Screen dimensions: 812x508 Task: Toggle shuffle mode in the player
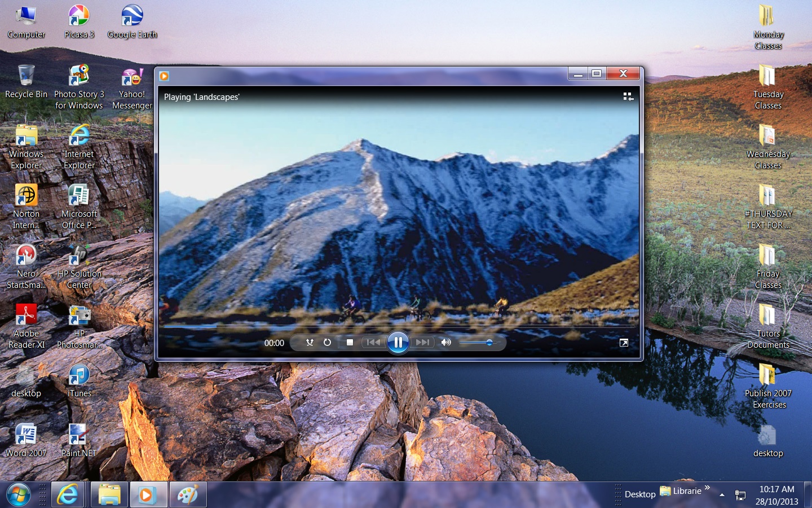click(310, 343)
